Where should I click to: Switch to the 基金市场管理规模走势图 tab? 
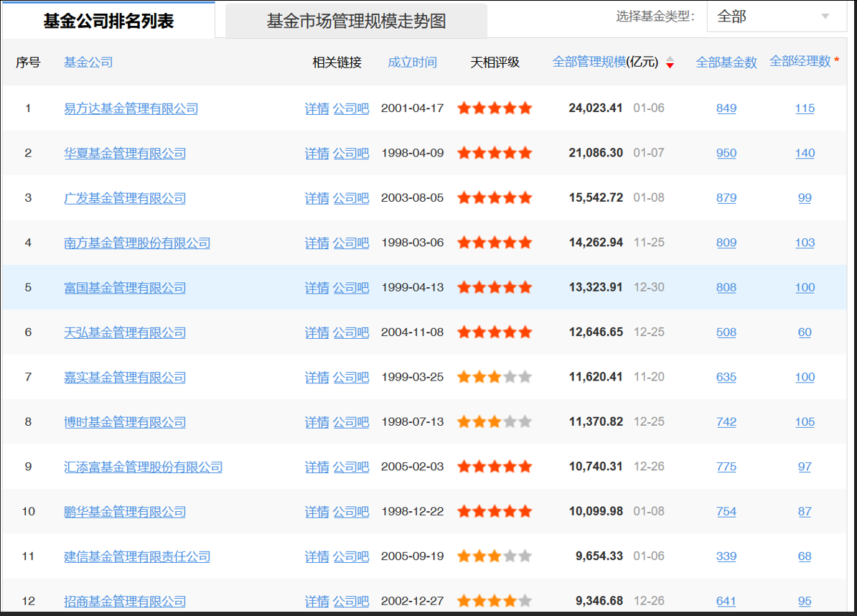coord(357,20)
